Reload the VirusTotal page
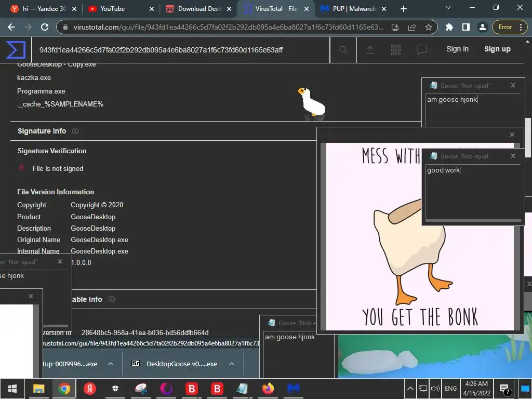 [45, 27]
